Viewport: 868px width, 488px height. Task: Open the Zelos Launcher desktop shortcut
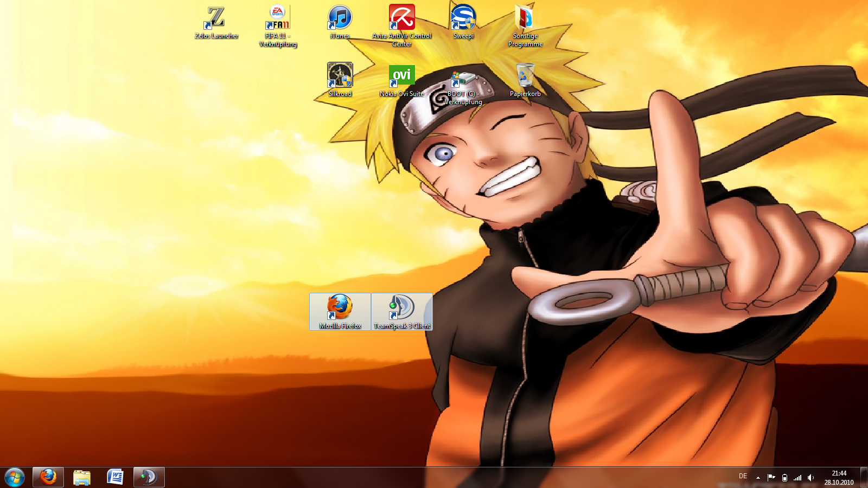[216, 18]
